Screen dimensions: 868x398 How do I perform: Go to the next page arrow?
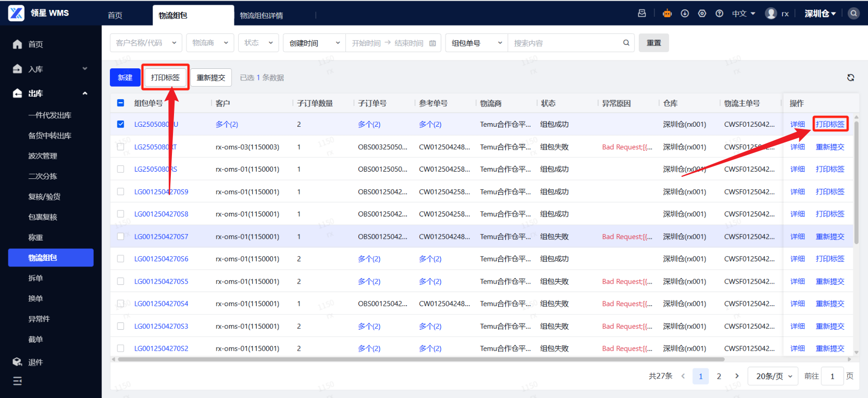[x=736, y=376]
